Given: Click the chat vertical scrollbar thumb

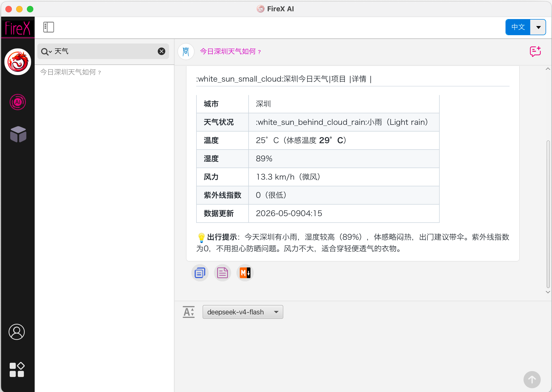Looking at the screenshot, I should [548, 214].
